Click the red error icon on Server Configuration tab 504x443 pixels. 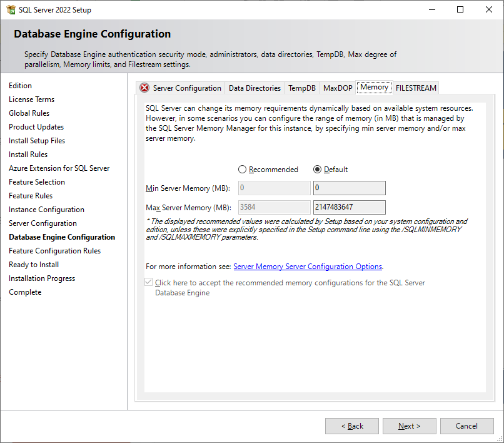tap(144, 88)
